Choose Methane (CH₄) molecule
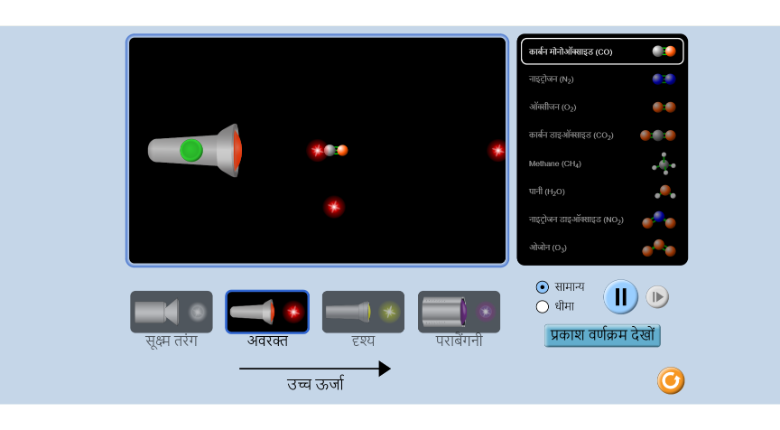The height and width of the screenshot is (430, 780). tap(602, 163)
